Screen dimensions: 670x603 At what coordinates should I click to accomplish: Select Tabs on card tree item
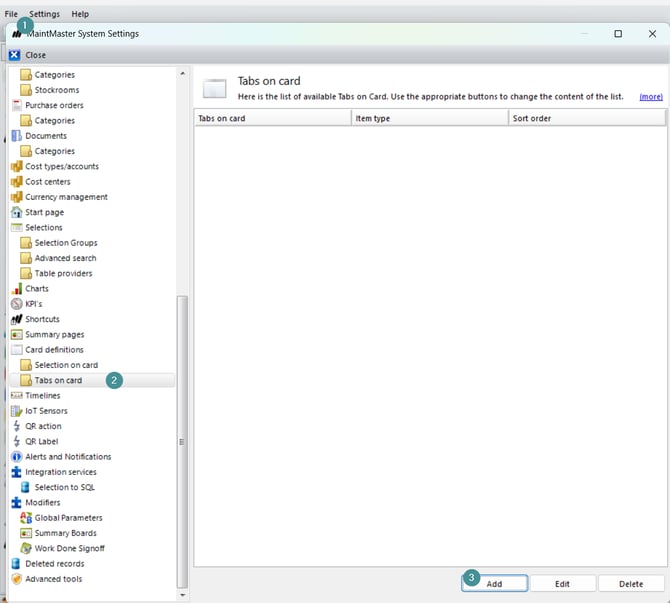58,380
